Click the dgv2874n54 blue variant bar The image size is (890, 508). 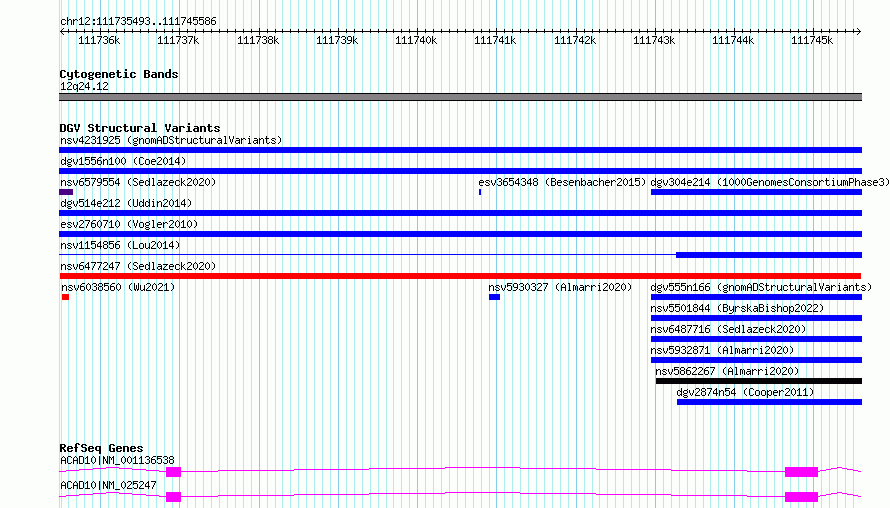[x=769, y=402]
